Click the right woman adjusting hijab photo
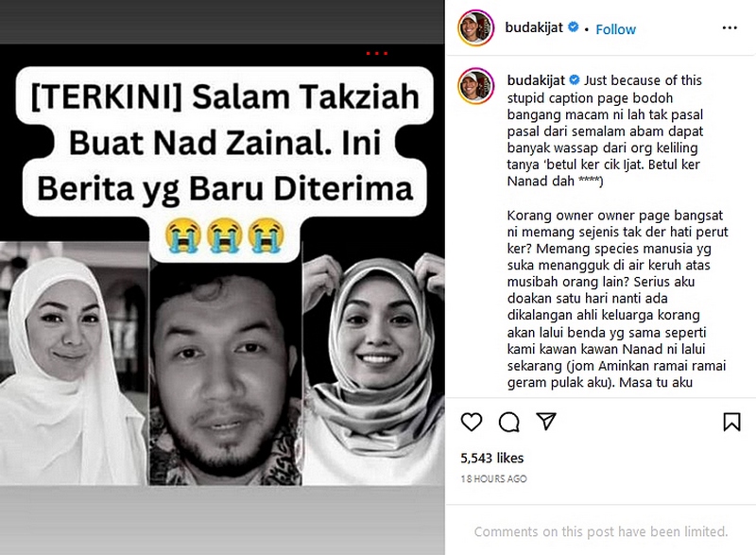 tap(373, 369)
